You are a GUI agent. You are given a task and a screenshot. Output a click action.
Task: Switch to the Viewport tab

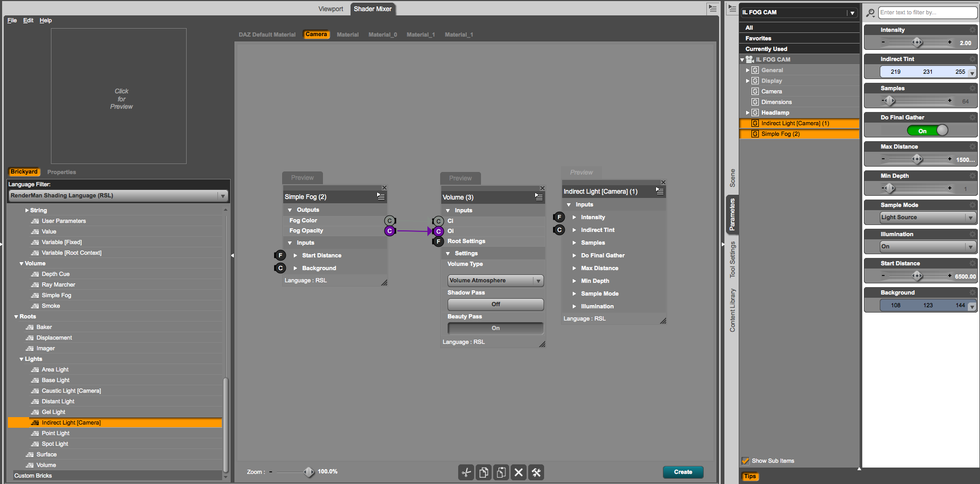pyautogui.click(x=330, y=8)
